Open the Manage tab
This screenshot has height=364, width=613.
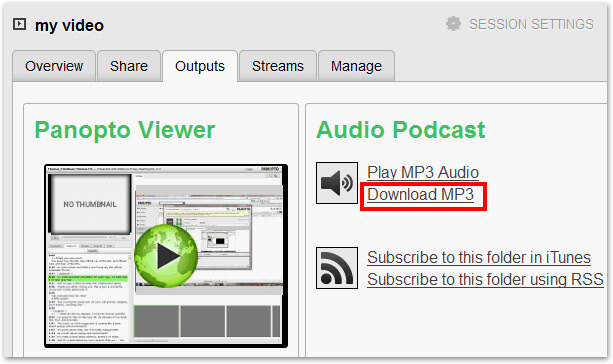tap(356, 66)
